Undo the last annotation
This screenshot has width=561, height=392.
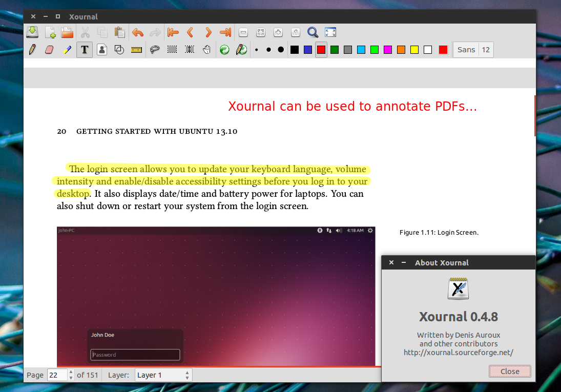(x=137, y=32)
